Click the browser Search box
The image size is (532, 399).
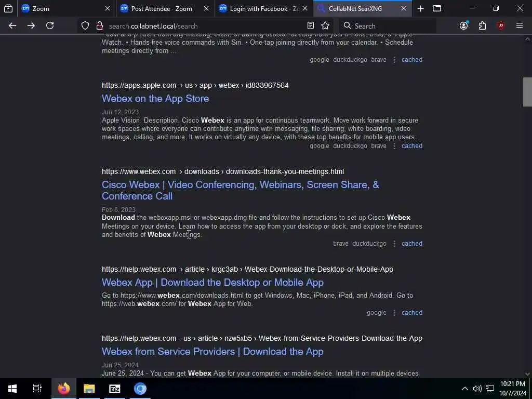tap(387, 26)
